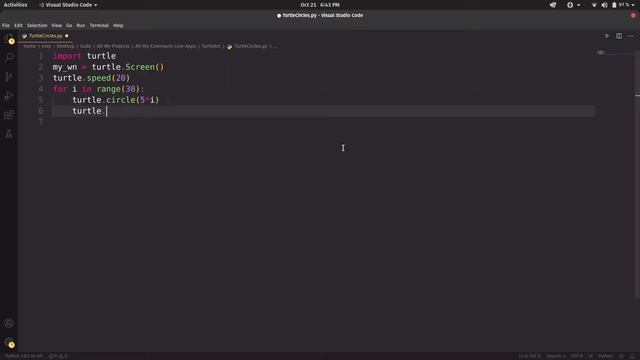The width and height of the screenshot is (640, 360).
Task: Open the Go menu
Action: pyautogui.click(x=69, y=25)
